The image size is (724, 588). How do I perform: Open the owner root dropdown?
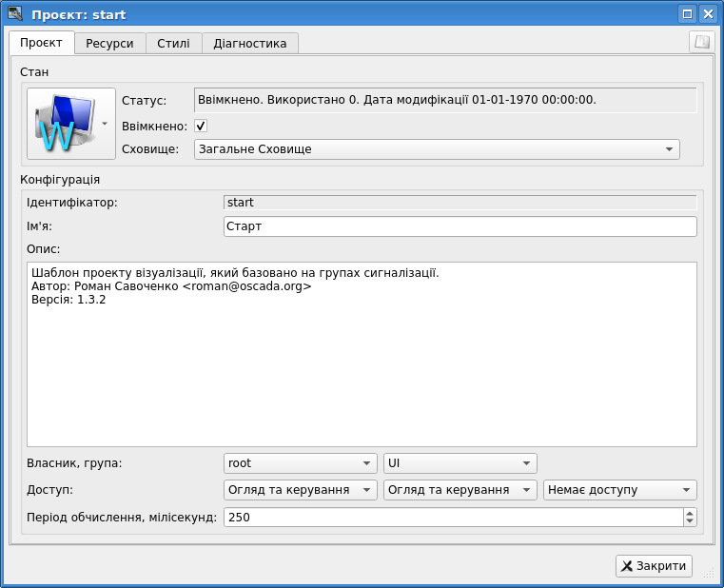300,463
